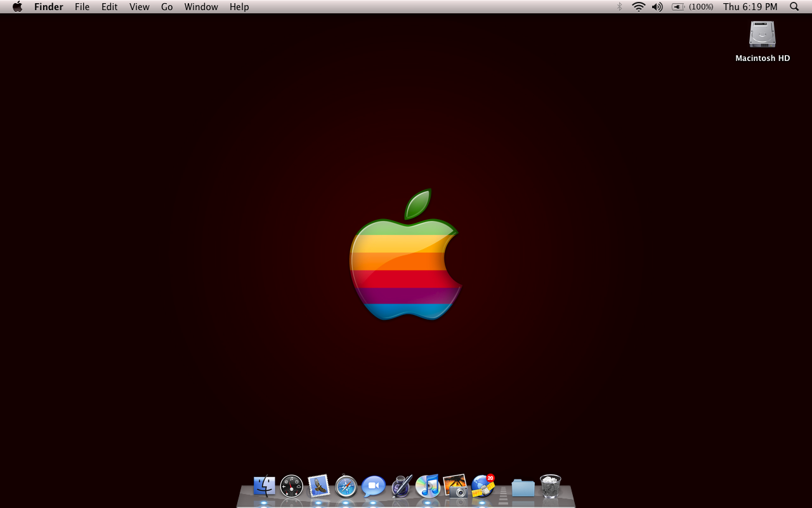Launch iTunes from the Dock
Image resolution: width=812 pixels, height=508 pixels.
pos(428,486)
